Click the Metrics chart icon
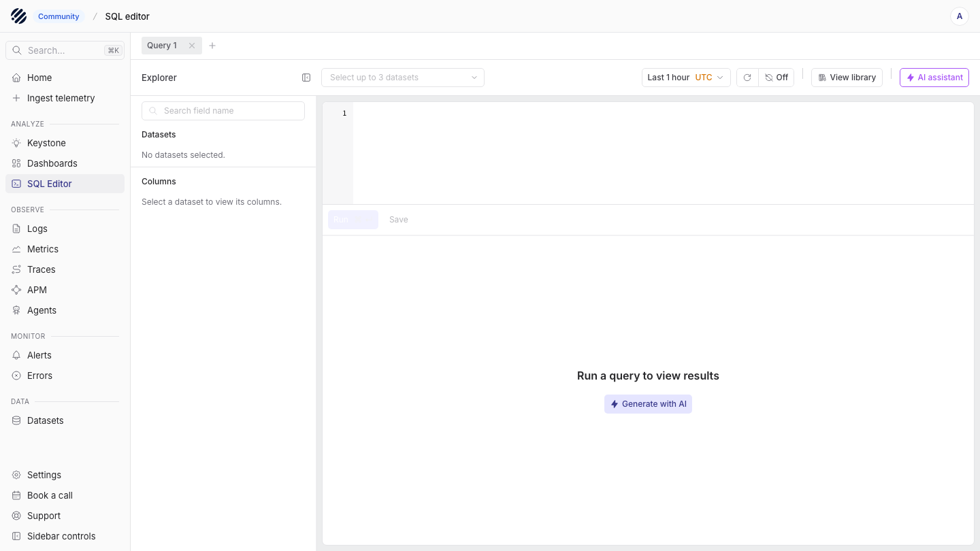980x551 pixels. 16,249
